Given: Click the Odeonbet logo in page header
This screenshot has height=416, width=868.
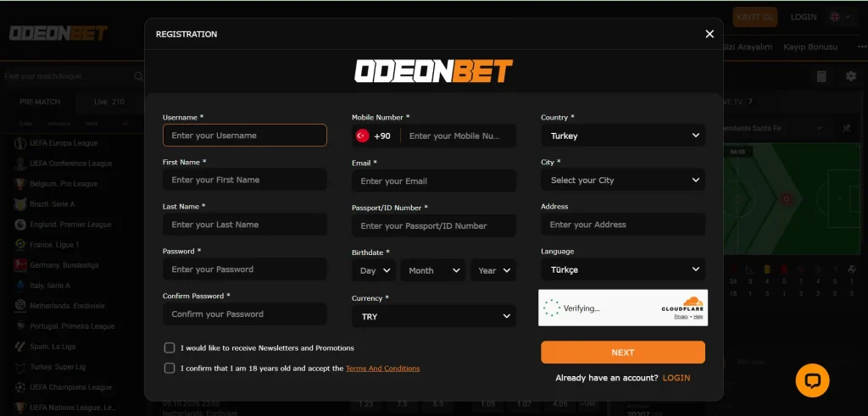Looking at the screenshot, I should click(x=58, y=33).
